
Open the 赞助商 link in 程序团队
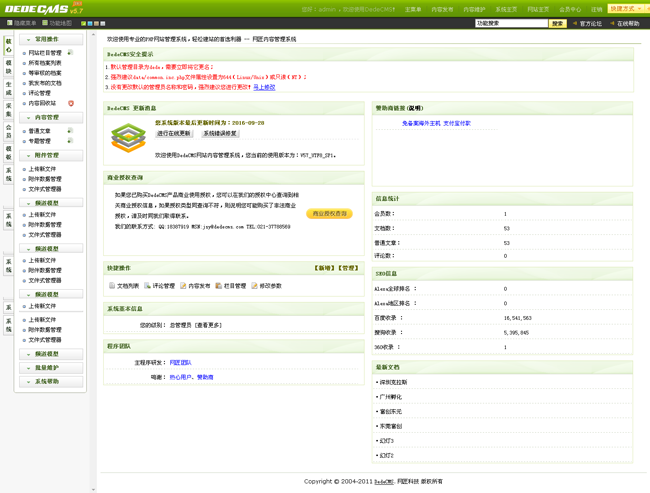(x=205, y=377)
